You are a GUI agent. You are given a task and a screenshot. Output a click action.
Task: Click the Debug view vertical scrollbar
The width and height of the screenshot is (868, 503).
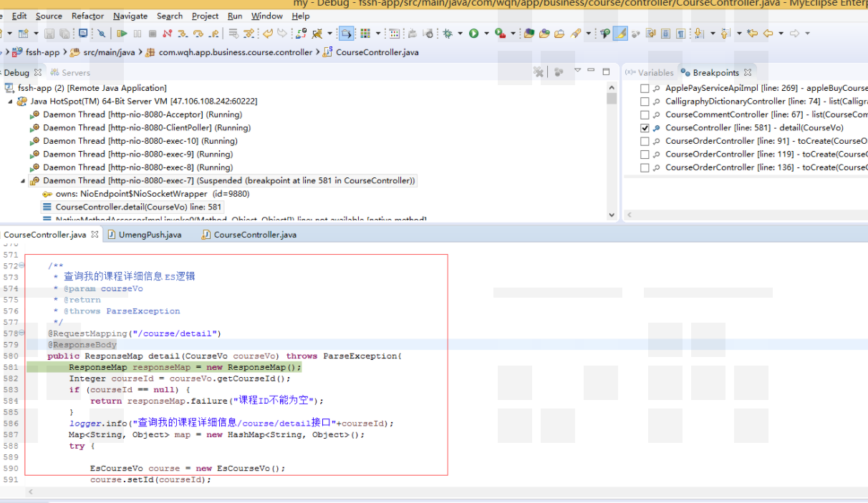point(612,150)
